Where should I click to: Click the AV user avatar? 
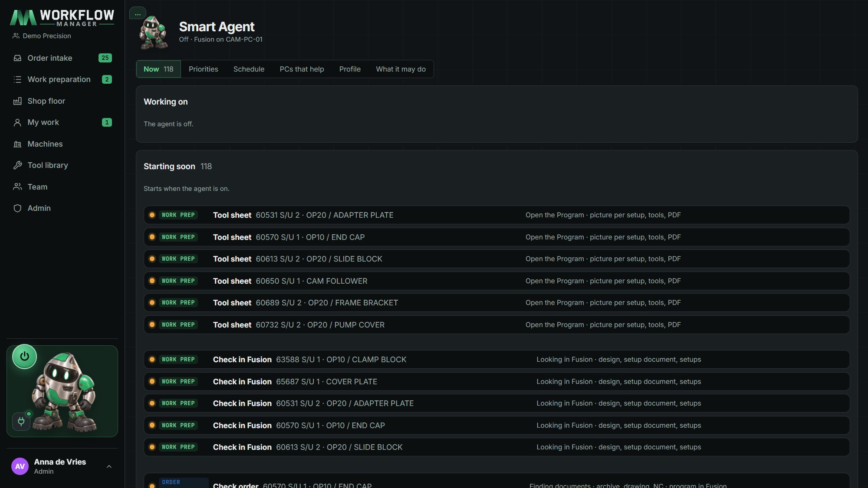[x=20, y=466]
